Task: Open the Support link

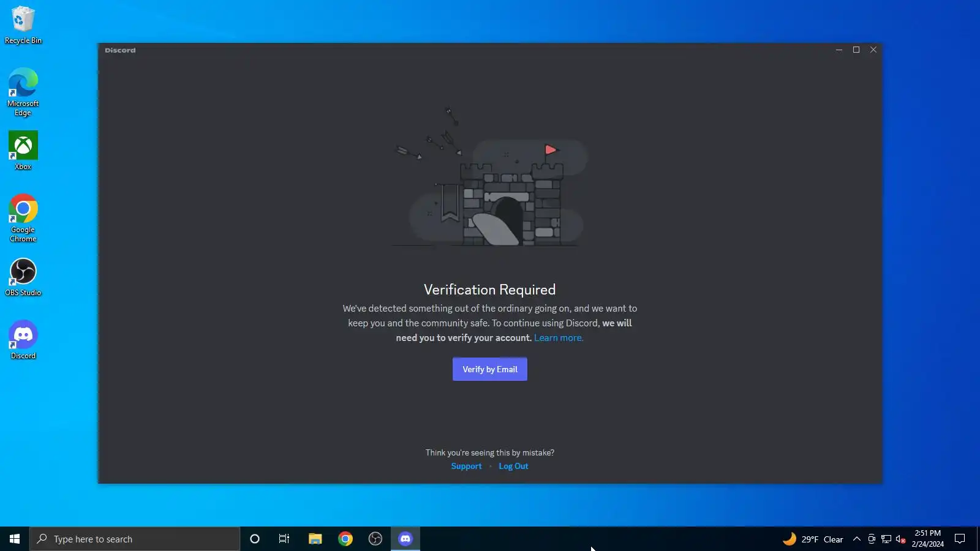Action: [x=466, y=467]
